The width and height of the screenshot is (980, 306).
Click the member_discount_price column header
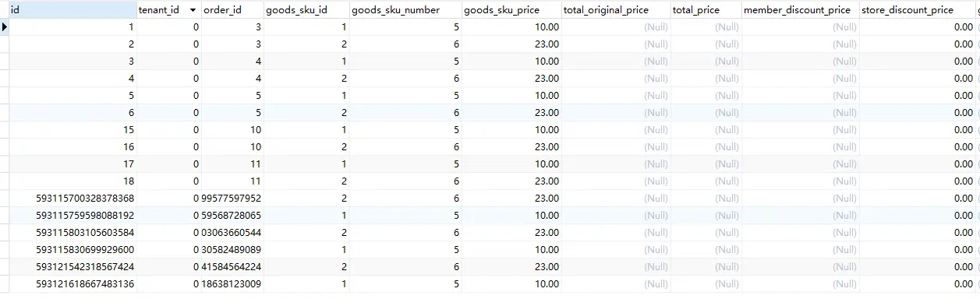[800, 10]
